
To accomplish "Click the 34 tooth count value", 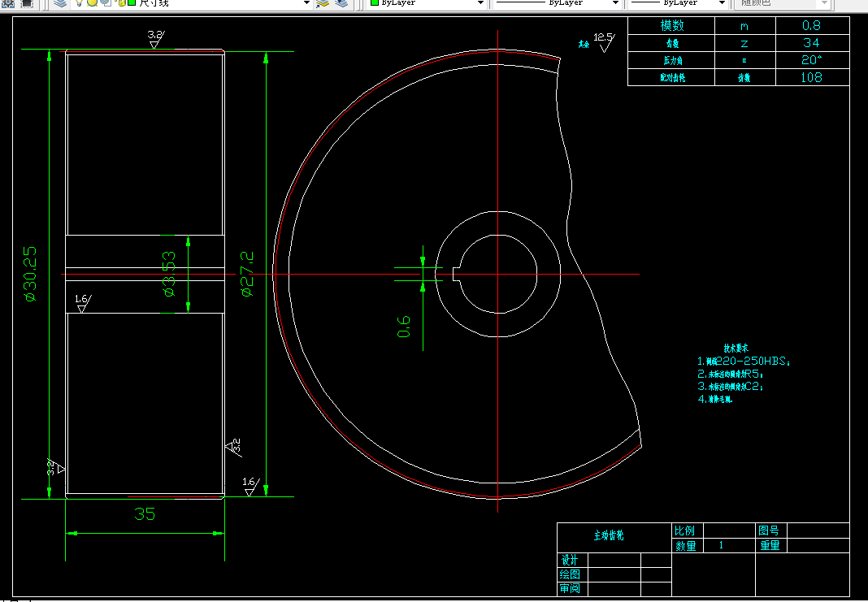I will pos(812,43).
